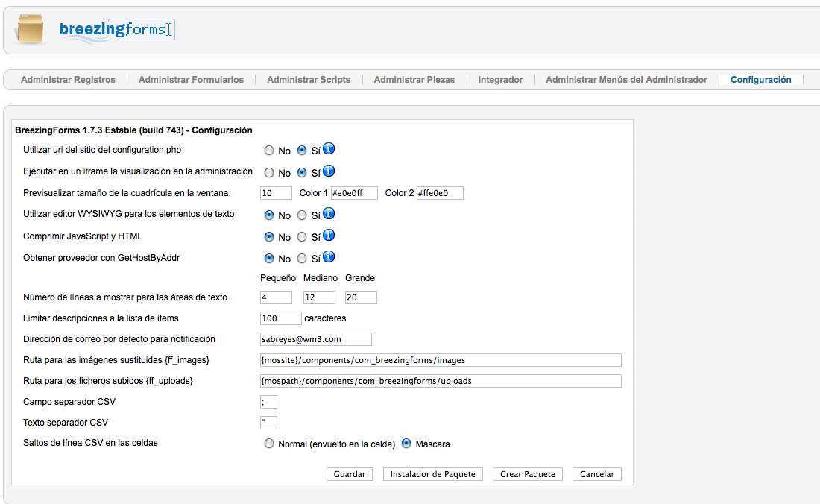820x504 pixels.
Task: Click the caracteres text
Action: [325, 318]
